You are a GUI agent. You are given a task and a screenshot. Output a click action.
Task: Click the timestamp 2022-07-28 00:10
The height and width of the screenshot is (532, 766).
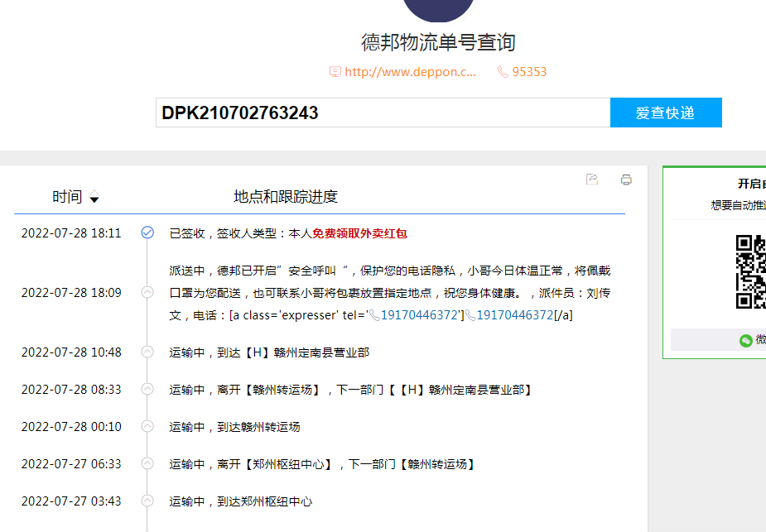coord(71,427)
